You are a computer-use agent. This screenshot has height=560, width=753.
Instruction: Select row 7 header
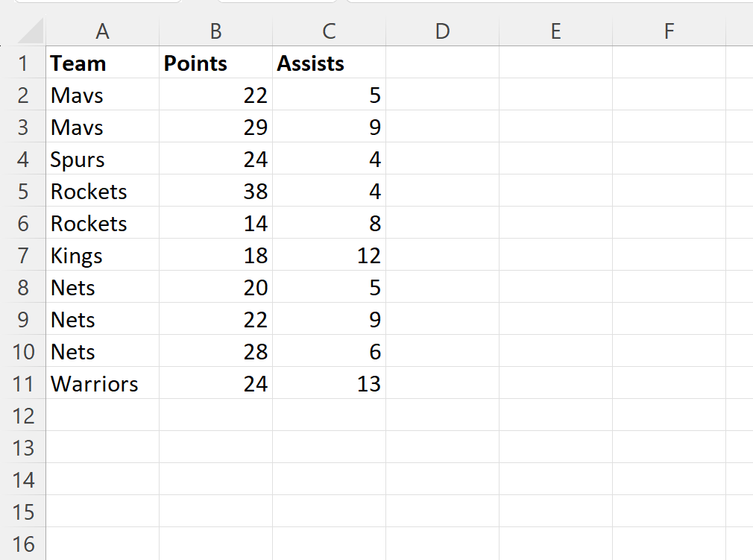[x=23, y=255]
